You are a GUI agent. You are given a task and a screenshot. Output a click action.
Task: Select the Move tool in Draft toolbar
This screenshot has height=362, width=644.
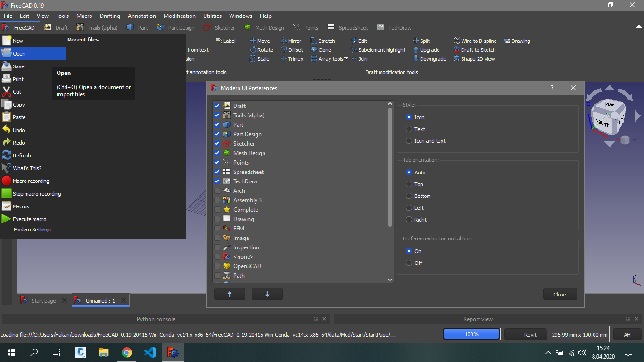coord(260,41)
